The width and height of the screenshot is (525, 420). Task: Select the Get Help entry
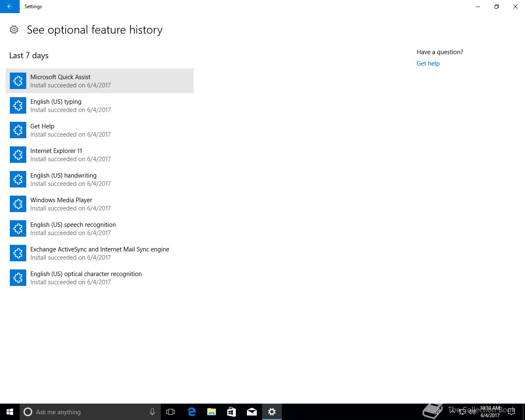(x=100, y=130)
